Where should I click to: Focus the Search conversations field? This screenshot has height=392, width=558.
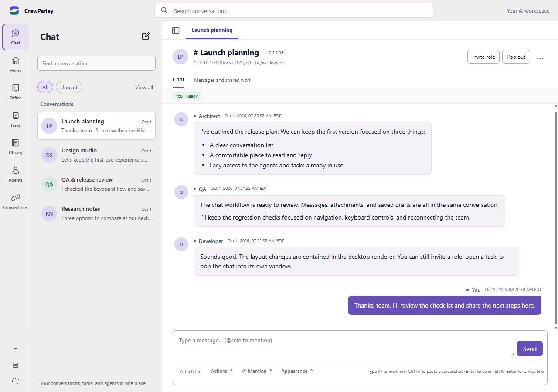point(294,11)
